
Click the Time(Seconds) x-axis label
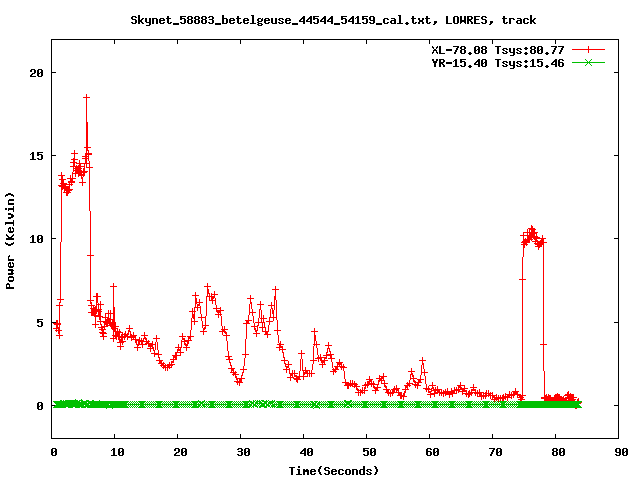[333, 471]
